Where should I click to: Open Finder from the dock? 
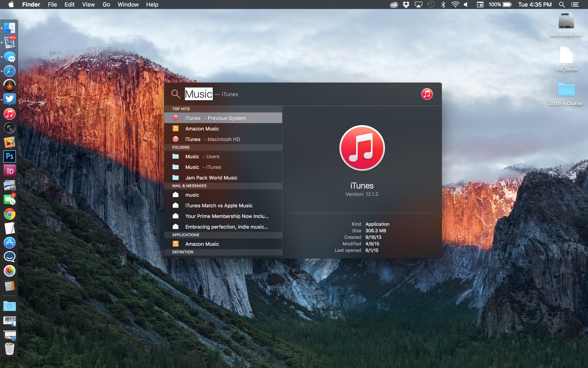pyautogui.click(x=10, y=28)
